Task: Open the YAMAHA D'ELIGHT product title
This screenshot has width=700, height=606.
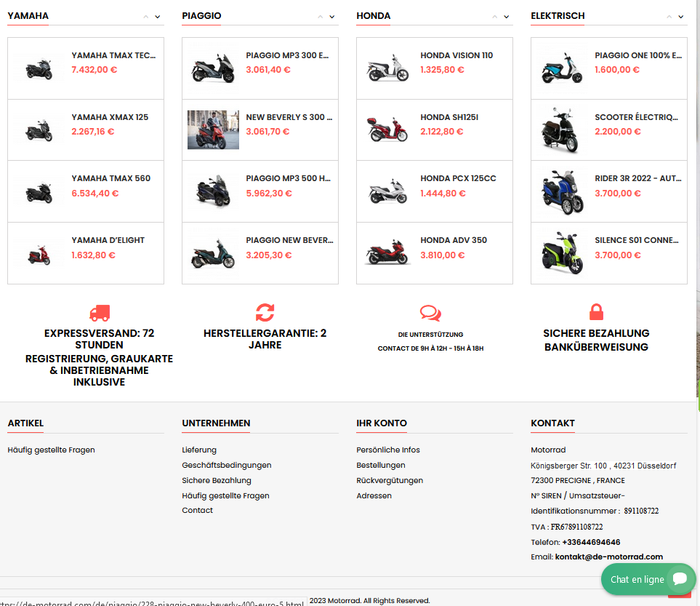Action: coord(108,240)
